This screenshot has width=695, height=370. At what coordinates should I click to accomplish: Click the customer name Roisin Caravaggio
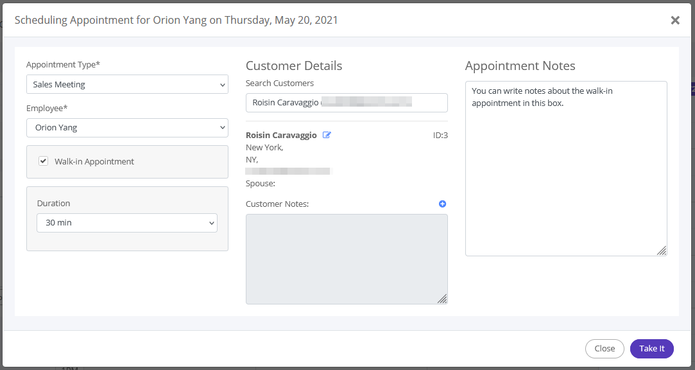pyautogui.click(x=281, y=135)
